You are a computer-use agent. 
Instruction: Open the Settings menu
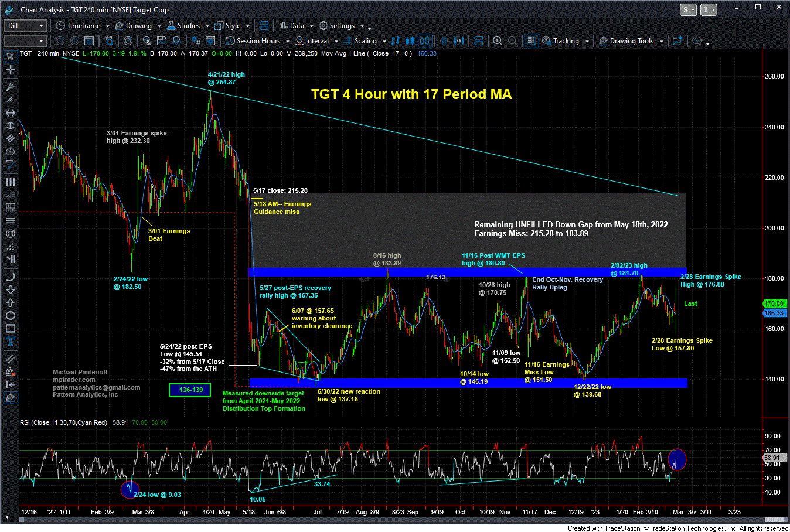point(337,26)
